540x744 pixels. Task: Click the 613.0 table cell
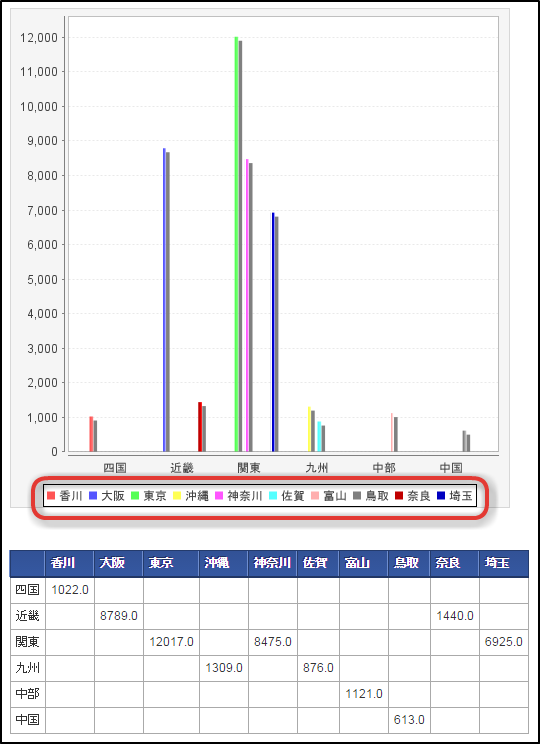pyautogui.click(x=409, y=720)
